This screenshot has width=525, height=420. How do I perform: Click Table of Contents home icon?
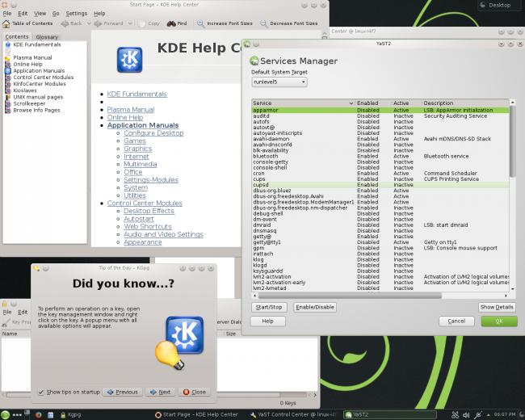pos(6,23)
